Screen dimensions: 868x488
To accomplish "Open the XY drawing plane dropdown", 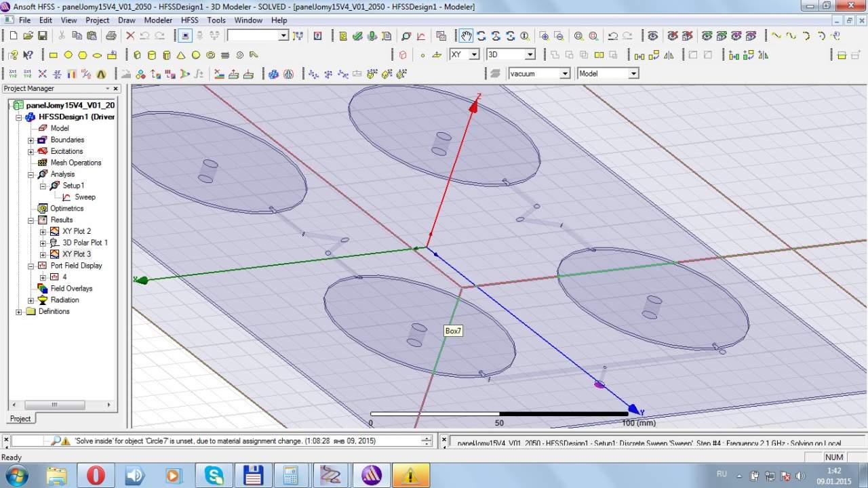I will click(473, 55).
